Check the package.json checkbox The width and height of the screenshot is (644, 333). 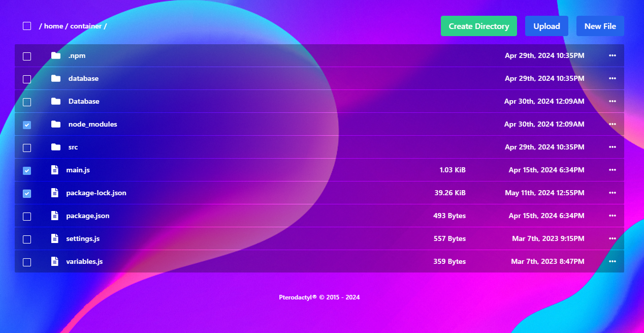coord(27,217)
